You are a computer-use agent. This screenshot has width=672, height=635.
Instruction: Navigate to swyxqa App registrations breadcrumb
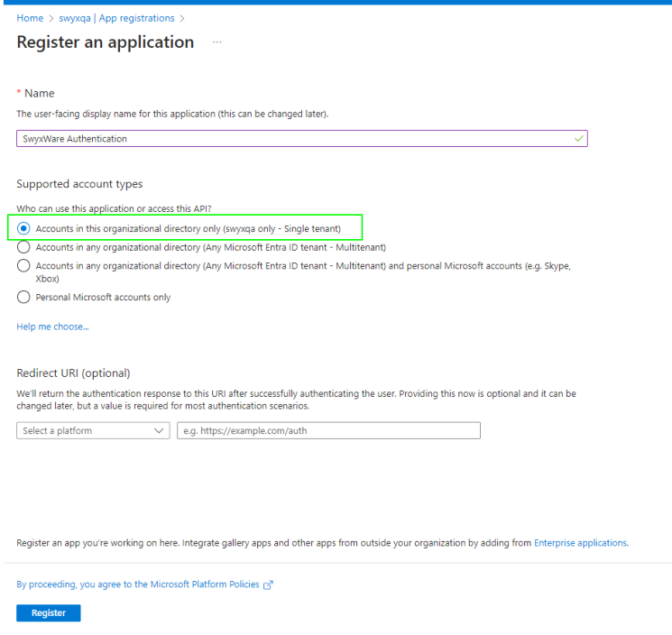click(116, 18)
